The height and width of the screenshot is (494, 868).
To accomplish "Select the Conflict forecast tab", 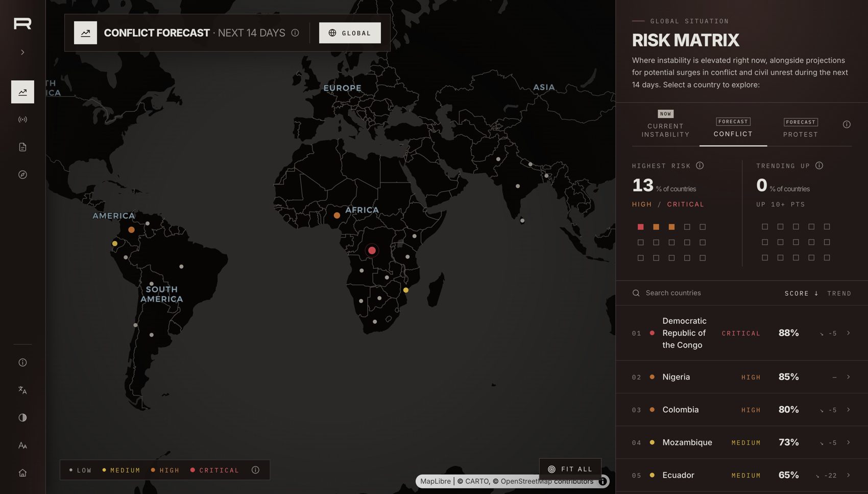I will point(733,128).
